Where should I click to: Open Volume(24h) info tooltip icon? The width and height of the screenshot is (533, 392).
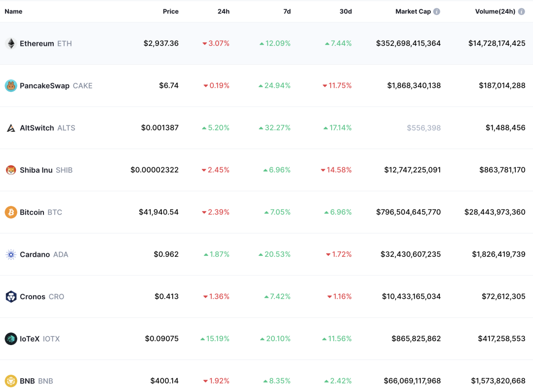(x=522, y=11)
